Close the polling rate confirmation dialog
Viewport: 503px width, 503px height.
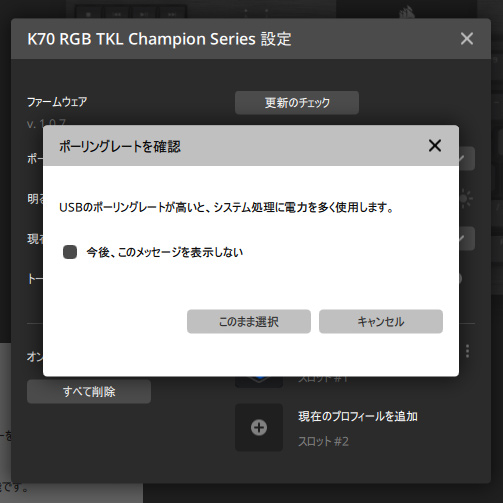[435, 146]
